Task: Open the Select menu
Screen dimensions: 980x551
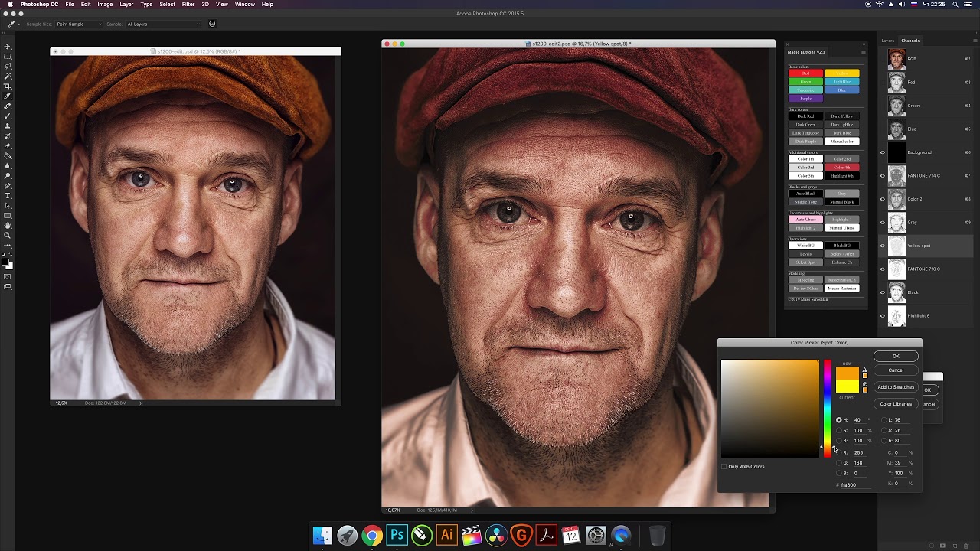Action: (167, 5)
